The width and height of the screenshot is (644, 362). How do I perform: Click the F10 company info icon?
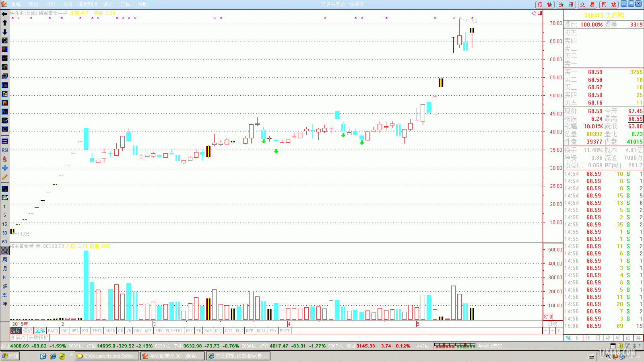(x=4, y=85)
